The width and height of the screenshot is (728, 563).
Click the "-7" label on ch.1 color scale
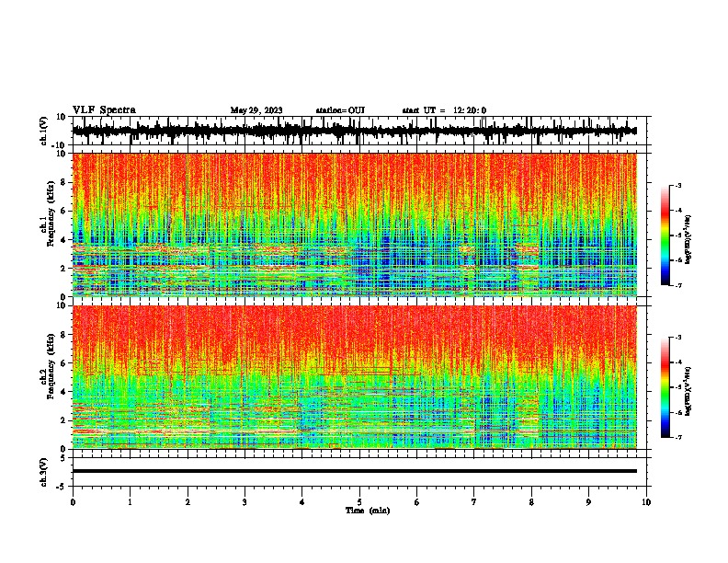[677, 285]
